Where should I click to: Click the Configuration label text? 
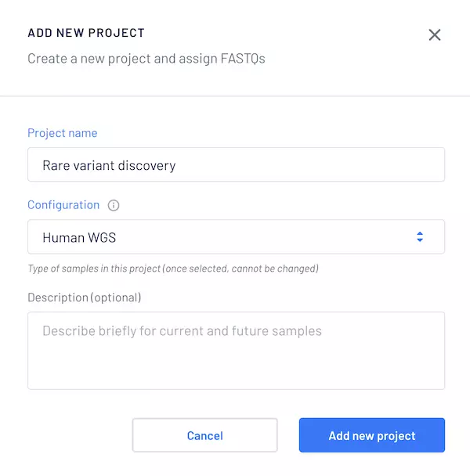pyautogui.click(x=63, y=204)
